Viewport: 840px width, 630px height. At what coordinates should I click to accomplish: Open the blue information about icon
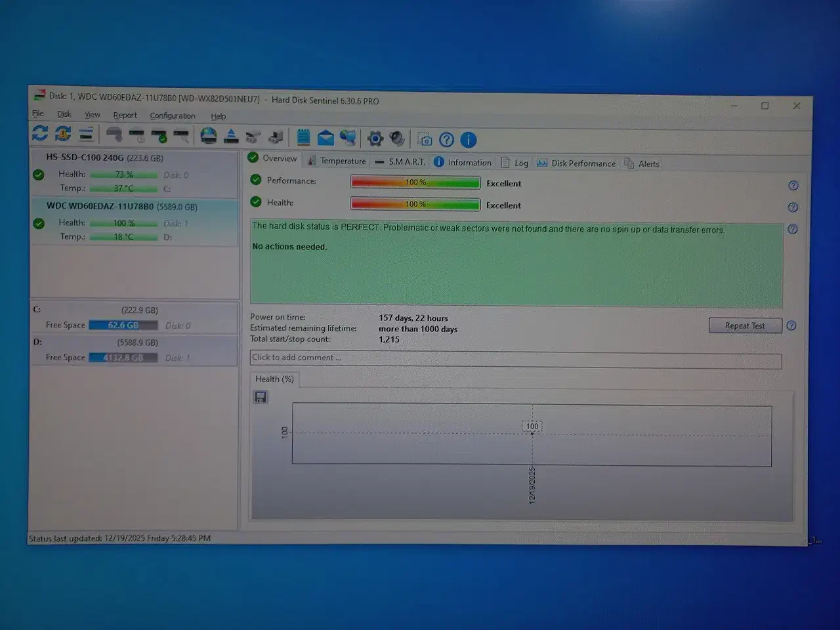point(468,140)
